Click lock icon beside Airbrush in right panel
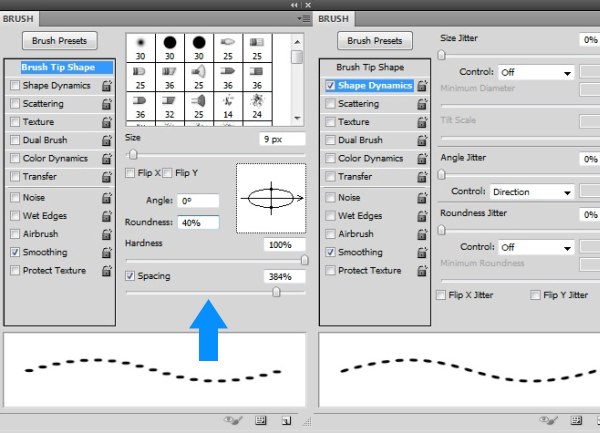Screen dimensions: 600x433 (421, 234)
